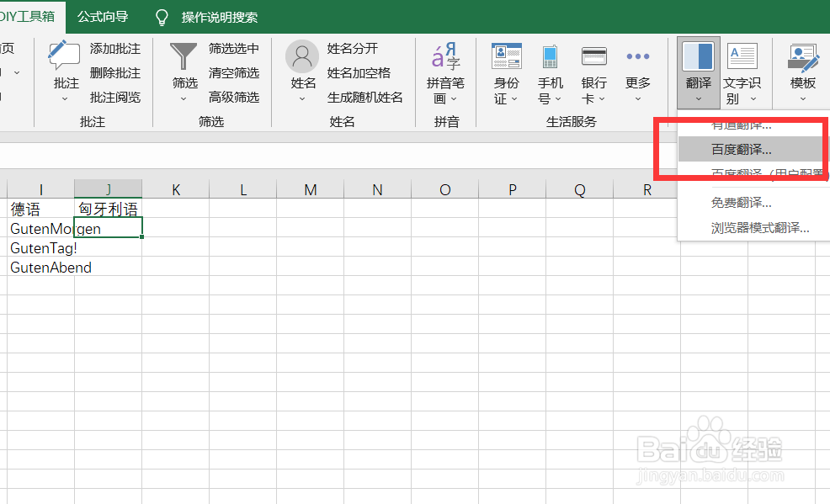The width and height of the screenshot is (830, 504).
Task: Click 高级筛选 button
Action: click(233, 98)
